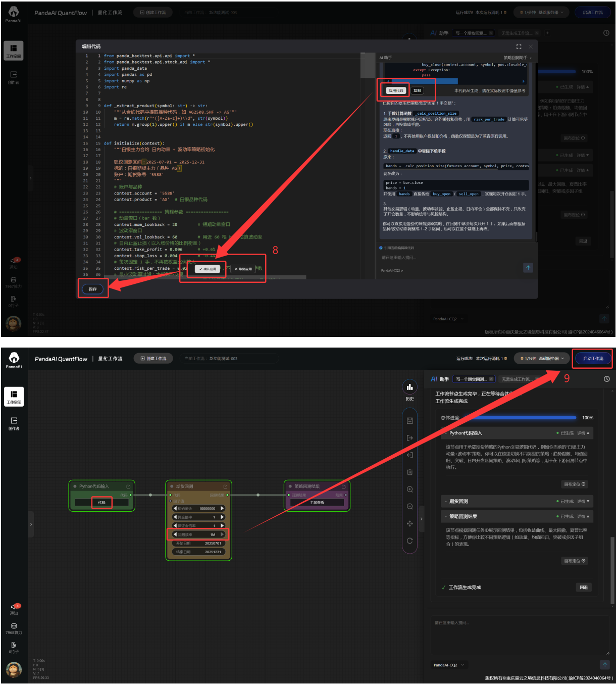Click 启动工作流 in the bottom screenshot

[593, 358]
